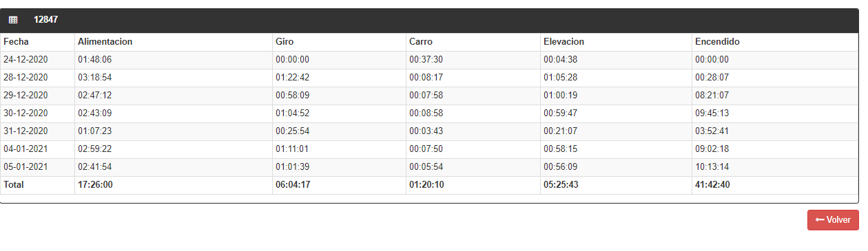Click the table grid icon in header

point(13,20)
